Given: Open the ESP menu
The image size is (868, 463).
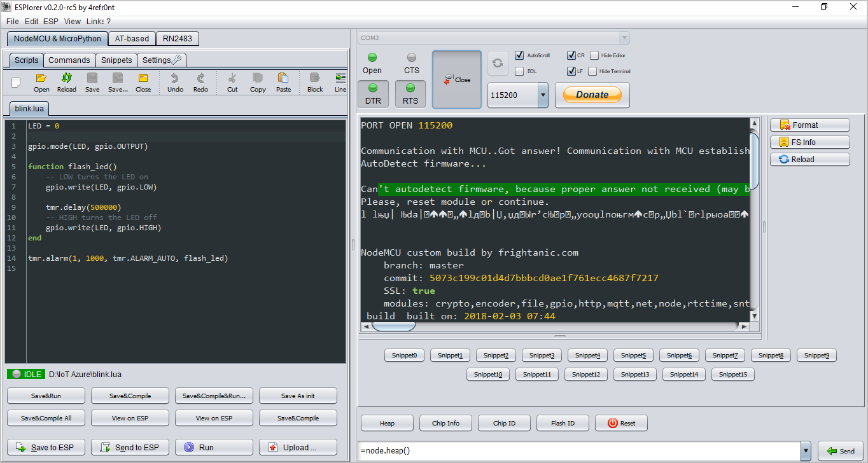Looking at the screenshot, I should (50, 21).
